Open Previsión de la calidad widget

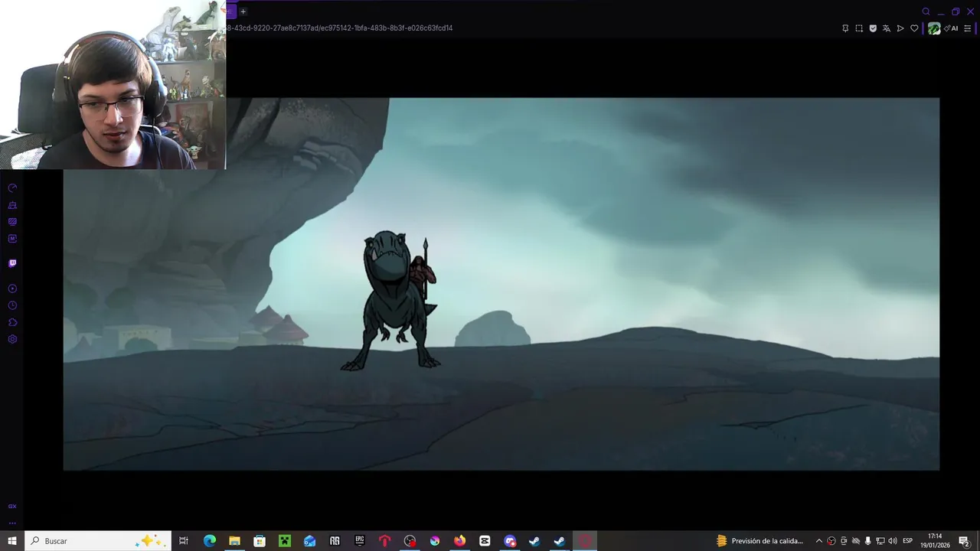[759, 541]
